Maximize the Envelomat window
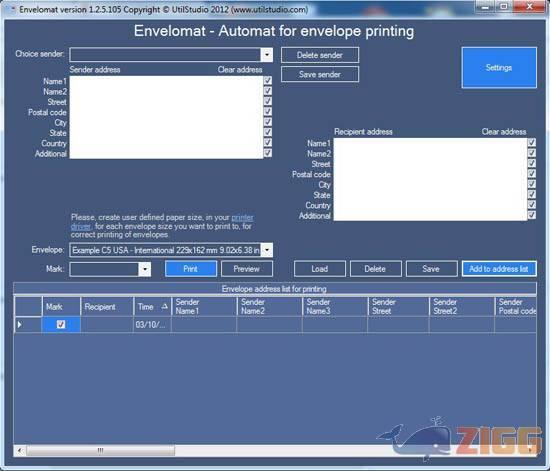Screen dimensions: 550x471 tap(504, 6)
